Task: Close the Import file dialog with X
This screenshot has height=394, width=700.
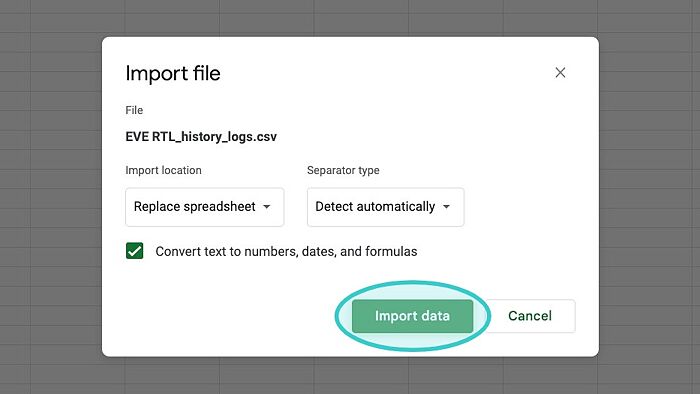Action: [x=560, y=73]
